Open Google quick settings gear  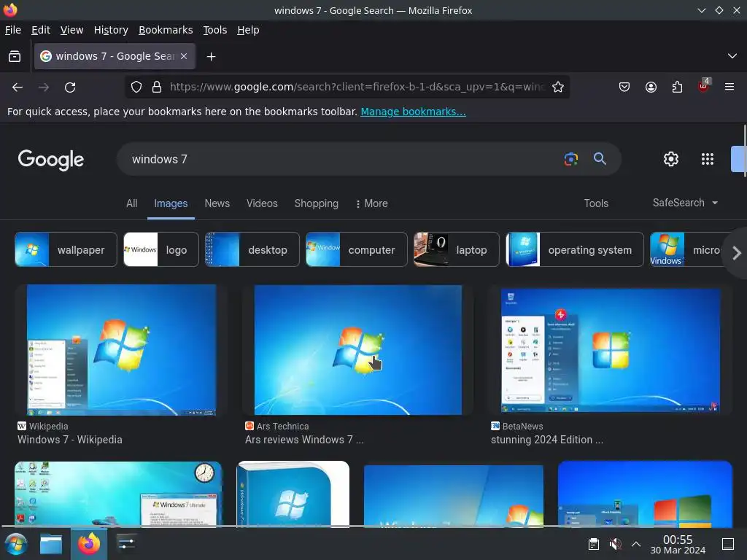pos(671,159)
